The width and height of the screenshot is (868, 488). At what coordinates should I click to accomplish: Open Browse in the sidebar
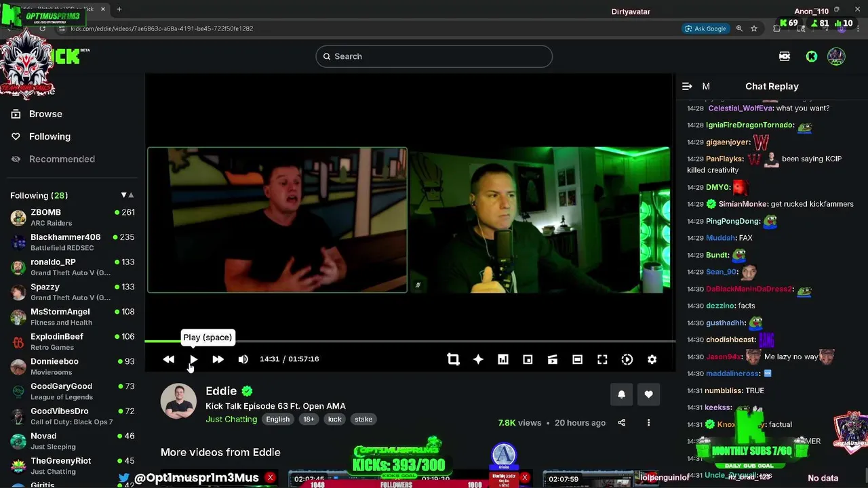tap(45, 114)
